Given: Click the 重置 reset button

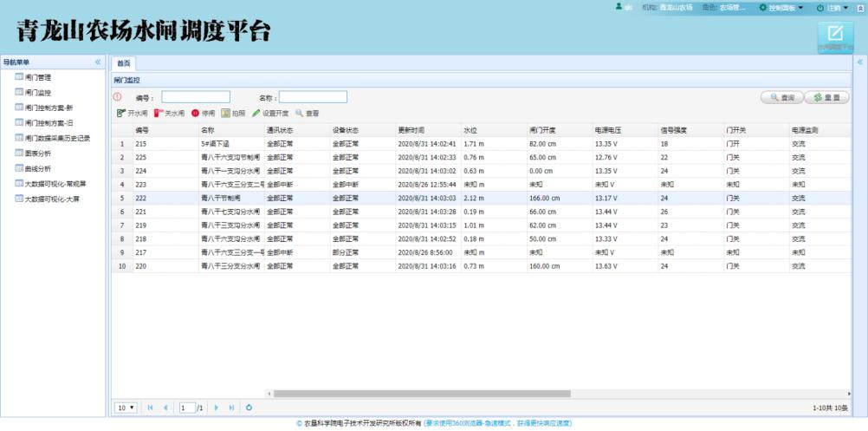Looking at the screenshot, I should tap(826, 97).
